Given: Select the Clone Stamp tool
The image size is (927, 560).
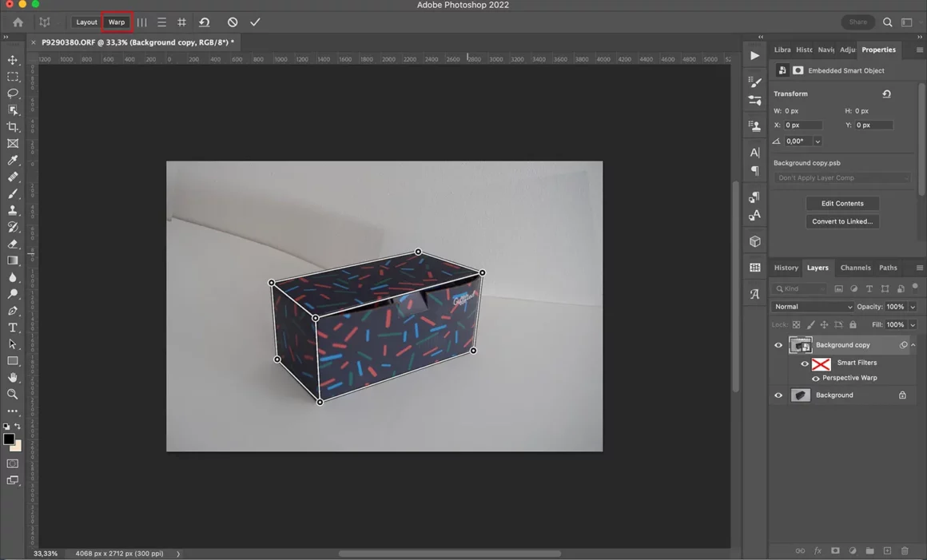Looking at the screenshot, I should tap(13, 210).
